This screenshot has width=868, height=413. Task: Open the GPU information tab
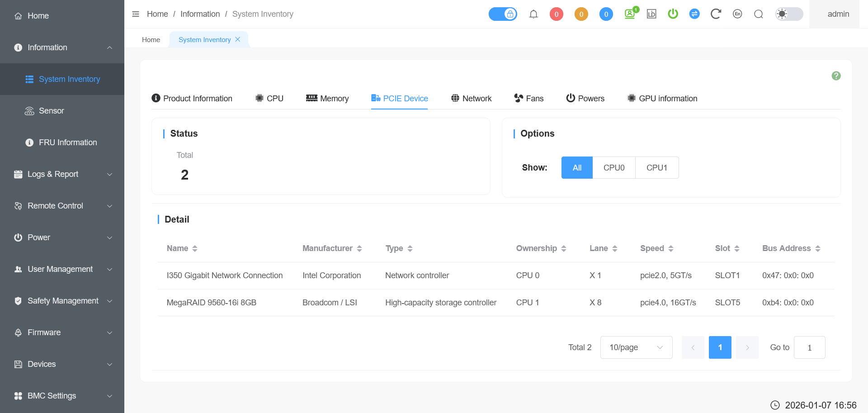click(x=662, y=99)
